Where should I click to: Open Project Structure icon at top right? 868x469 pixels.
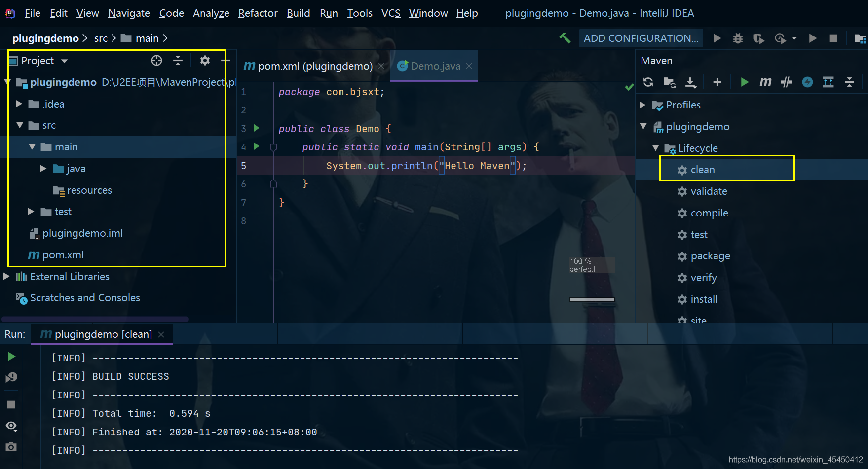860,38
